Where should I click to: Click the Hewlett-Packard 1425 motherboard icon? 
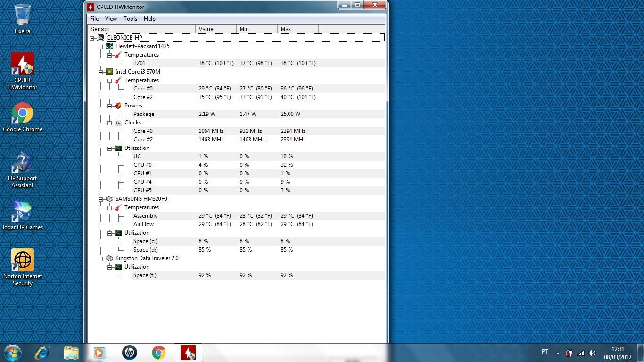[x=109, y=46]
